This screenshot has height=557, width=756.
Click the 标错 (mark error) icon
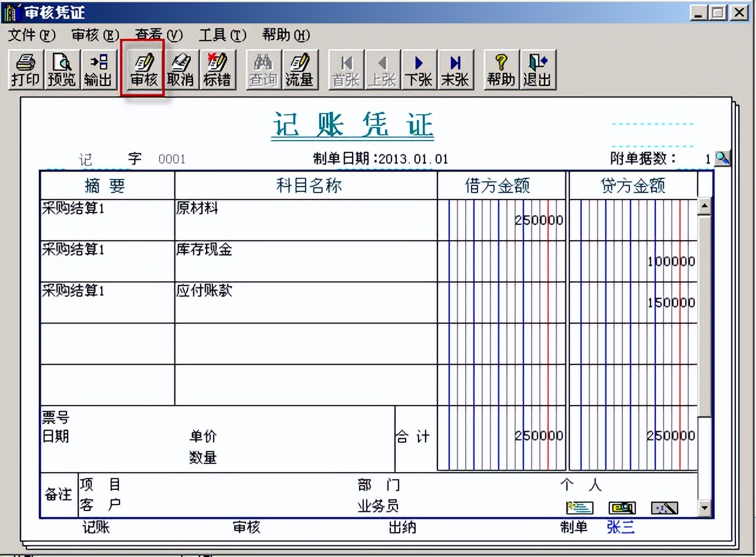pos(217,69)
